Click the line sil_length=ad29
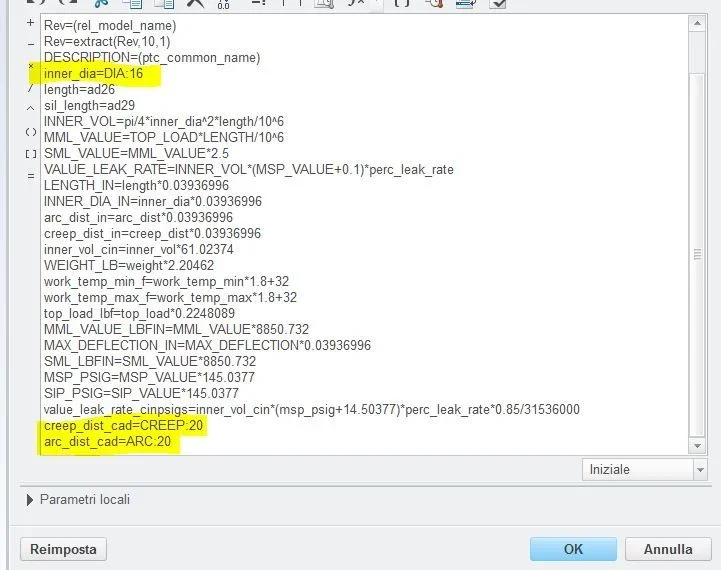721x570 pixels. [89, 106]
